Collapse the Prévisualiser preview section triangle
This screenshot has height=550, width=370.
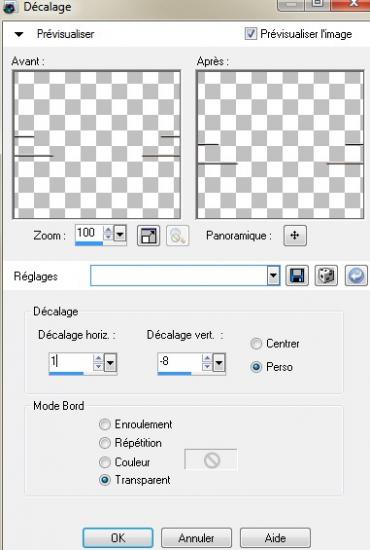[19, 34]
